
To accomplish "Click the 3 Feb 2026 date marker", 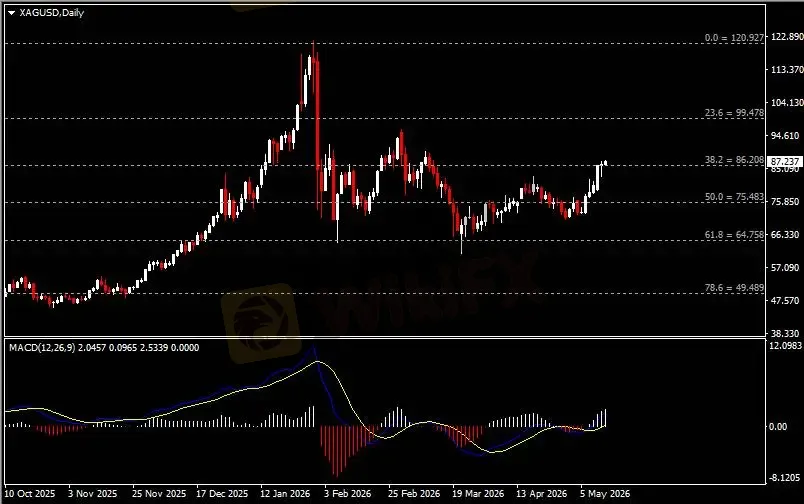I will 348,494.
